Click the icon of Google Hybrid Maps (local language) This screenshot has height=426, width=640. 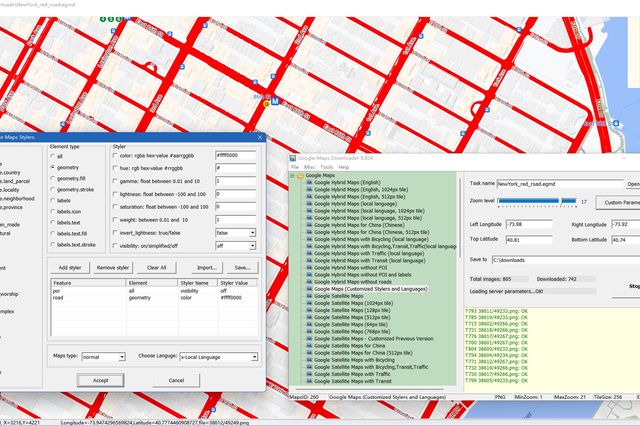tap(309, 204)
